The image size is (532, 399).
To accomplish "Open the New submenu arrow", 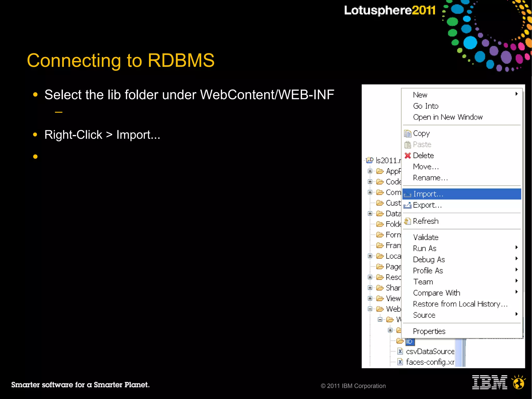I will click(517, 94).
